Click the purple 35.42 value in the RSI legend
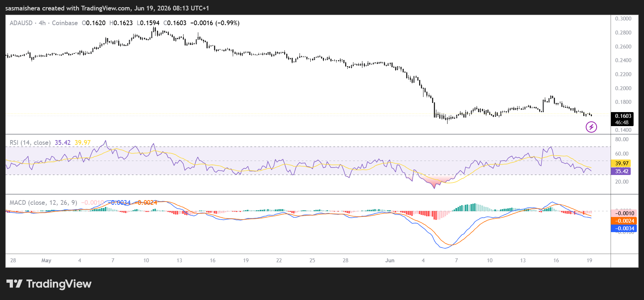Screen dimensions: 644x300 point(62,143)
